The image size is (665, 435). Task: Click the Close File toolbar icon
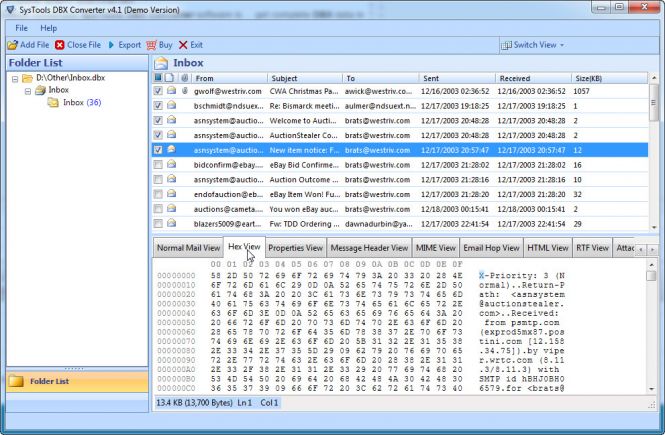pos(60,45)
